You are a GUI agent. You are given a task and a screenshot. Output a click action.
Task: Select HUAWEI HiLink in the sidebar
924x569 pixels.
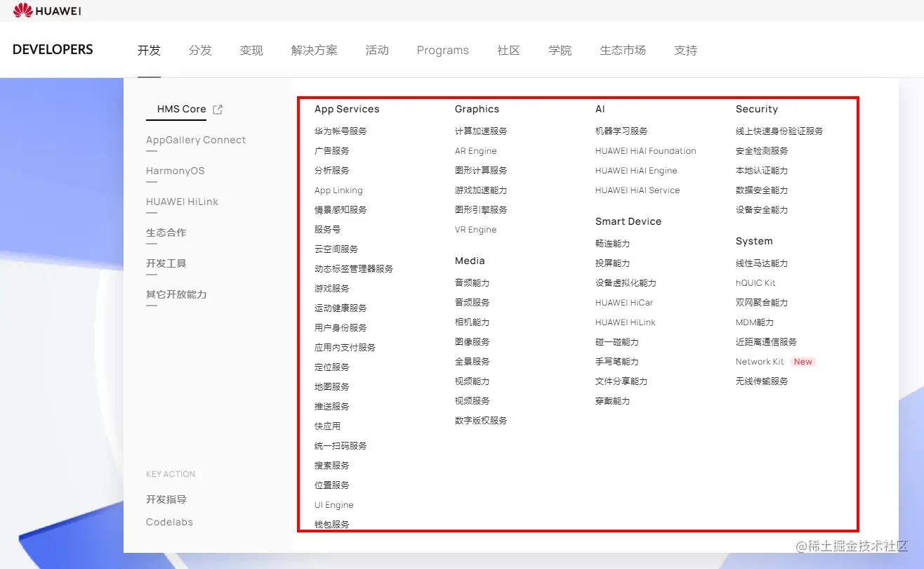(182, 202)
